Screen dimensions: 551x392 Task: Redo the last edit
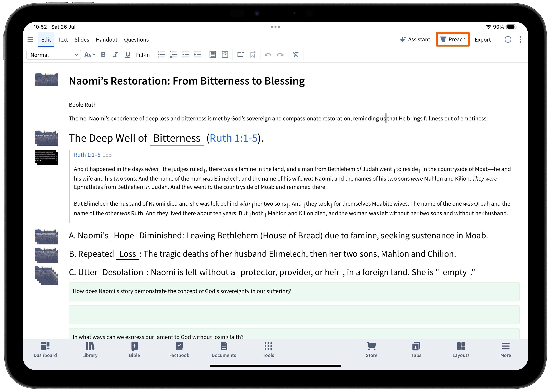pos(280,54)
